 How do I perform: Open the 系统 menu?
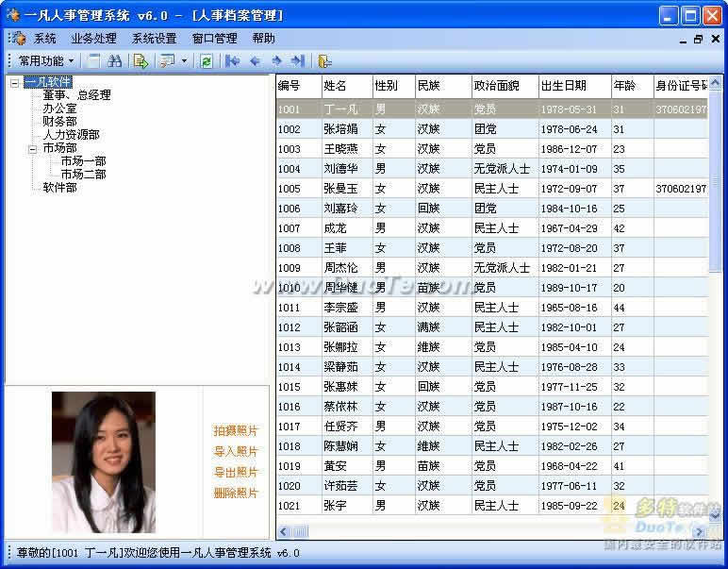(x=45, y=38)
